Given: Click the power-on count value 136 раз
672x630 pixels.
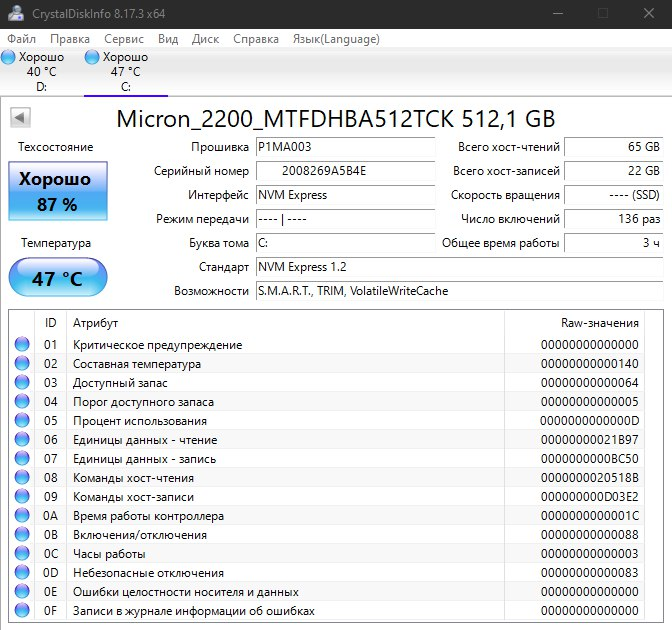Looking at the screenshot, I should [614, 219].
